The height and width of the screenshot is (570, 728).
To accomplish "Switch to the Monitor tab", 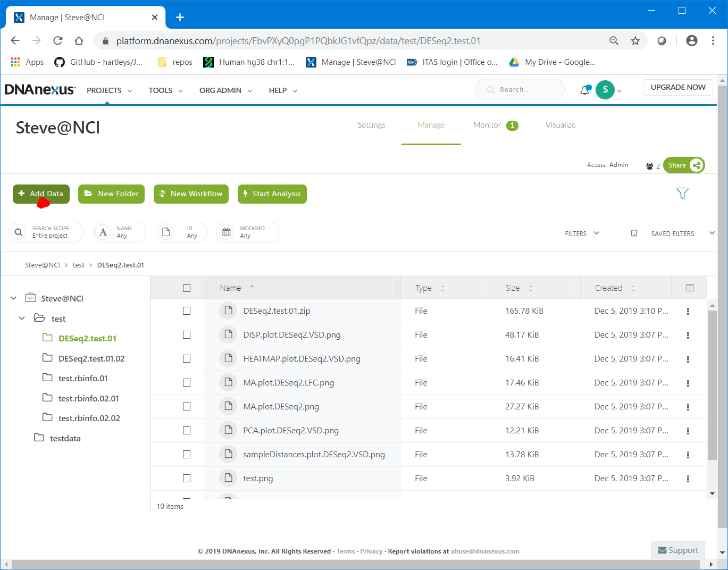I will [x=487, y=125].
